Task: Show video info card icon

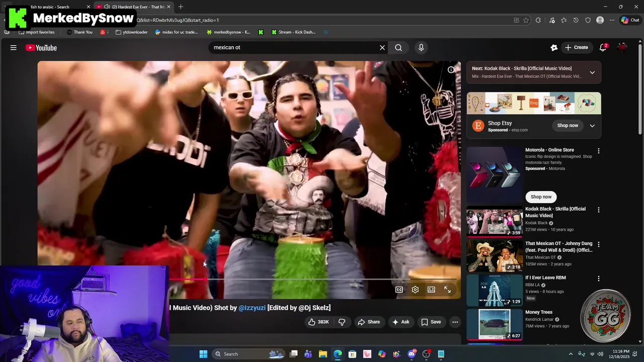Action: click(x=451, y=70)
